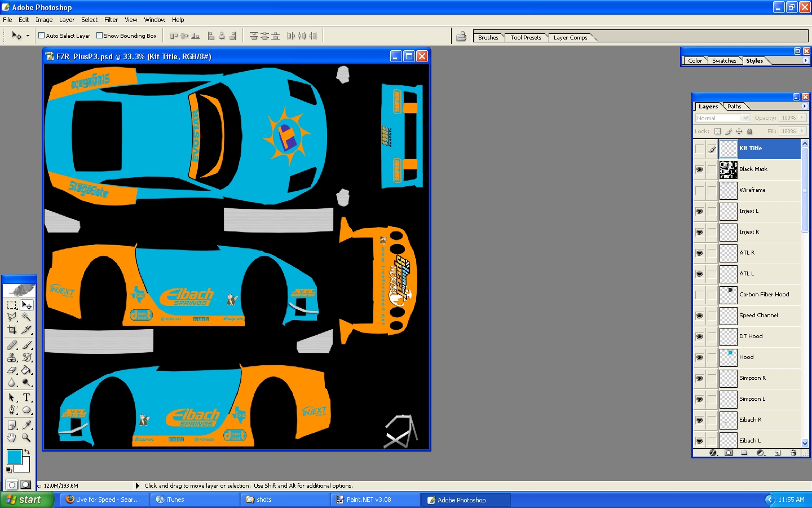Open the Color panel flyout menu

pyautogui.click(x=805, y=60)
